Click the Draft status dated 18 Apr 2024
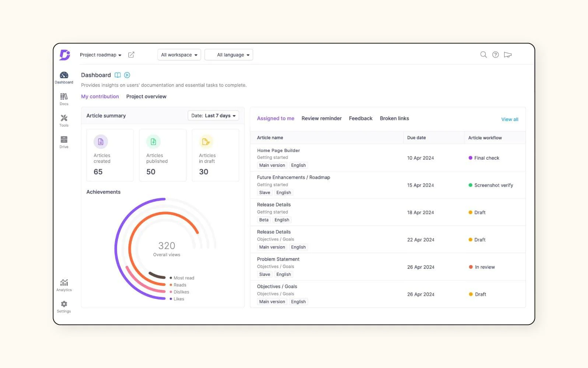This screenshot has height=368, width=588. [x=477, y=212]
